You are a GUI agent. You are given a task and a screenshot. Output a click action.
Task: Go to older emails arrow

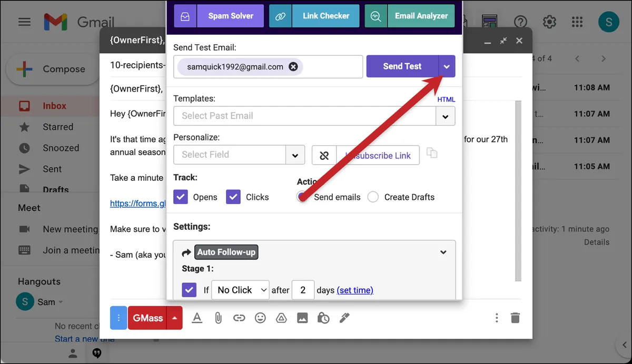(604, 58)
